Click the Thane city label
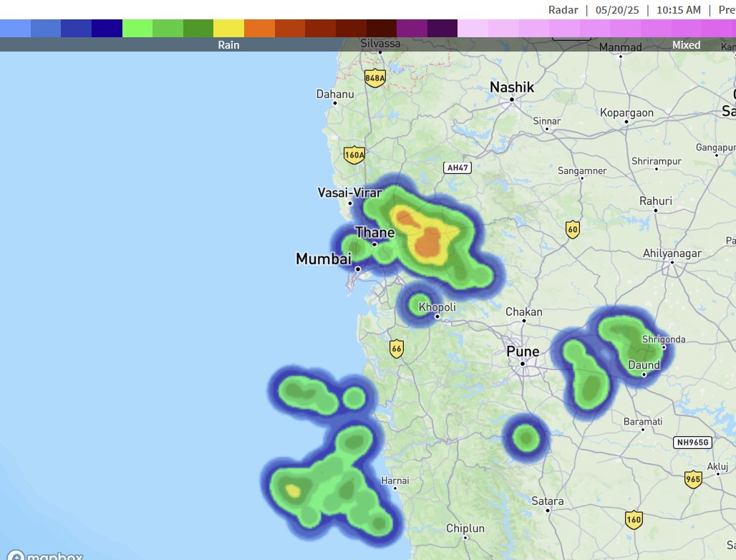 (374, 232)
